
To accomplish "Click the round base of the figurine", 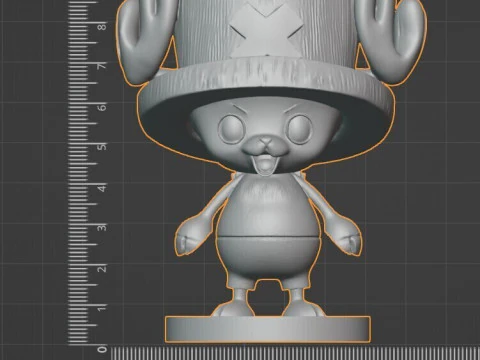I will coord(268,329).
